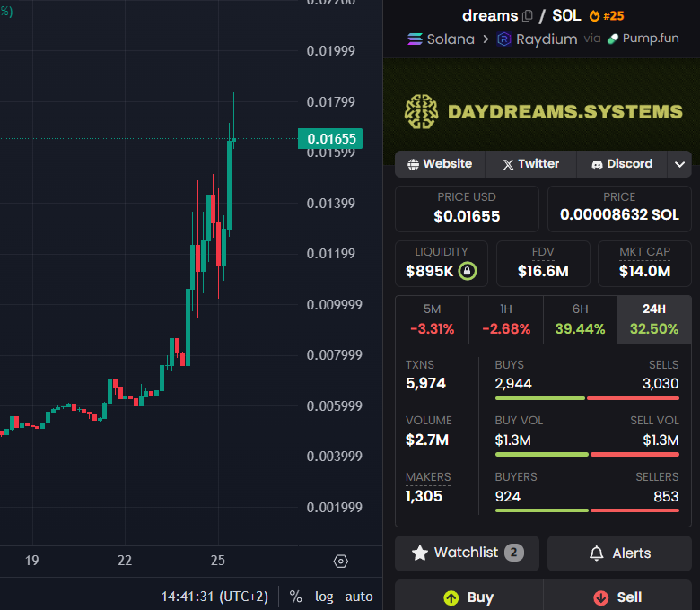Click the MKT CAP $14.0M box

(x=644, y=264)
